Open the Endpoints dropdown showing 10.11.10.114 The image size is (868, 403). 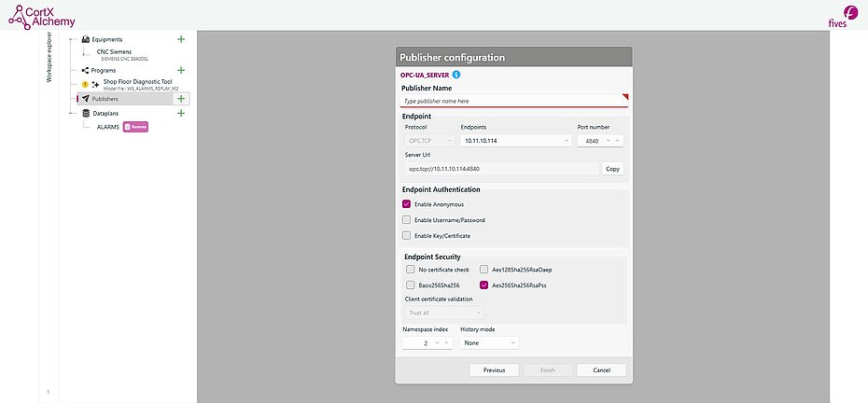point(515,141)
